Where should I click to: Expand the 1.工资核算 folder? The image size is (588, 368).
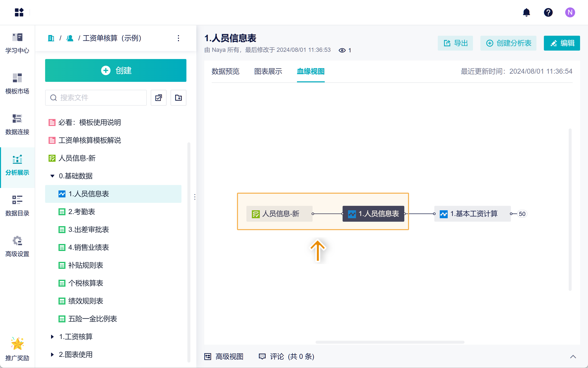pos(52,337)
